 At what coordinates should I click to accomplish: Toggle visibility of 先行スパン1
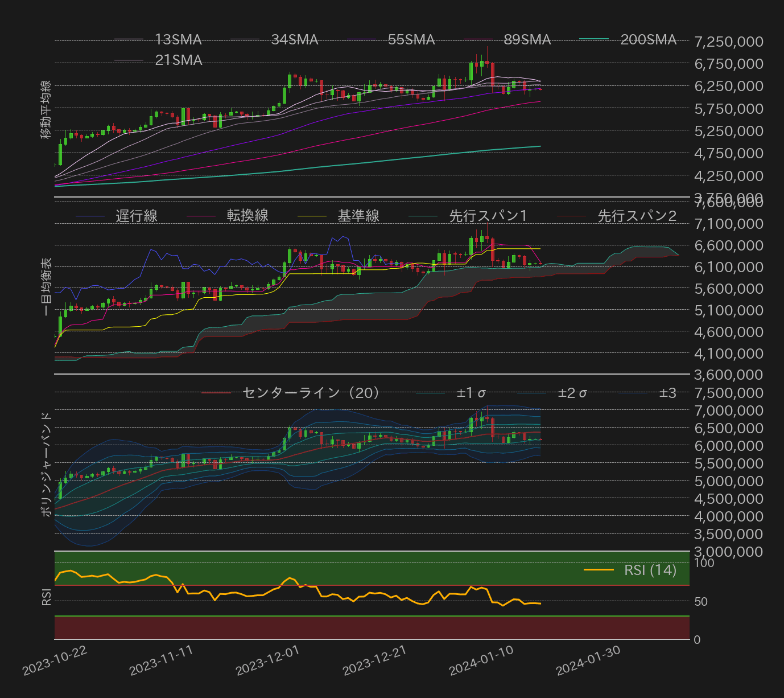pyautogui.click(x=487, y=216)
